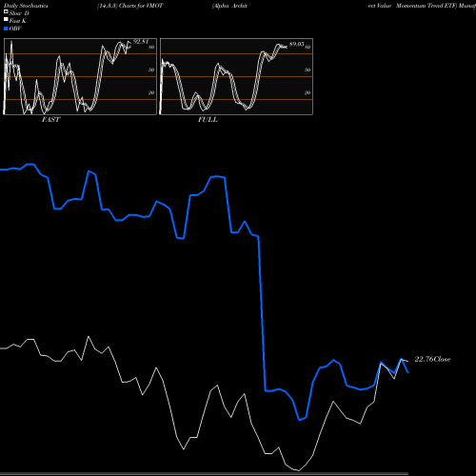
Task: Click the FAST stochastic chart thumbnail
Action: [80, 76]
